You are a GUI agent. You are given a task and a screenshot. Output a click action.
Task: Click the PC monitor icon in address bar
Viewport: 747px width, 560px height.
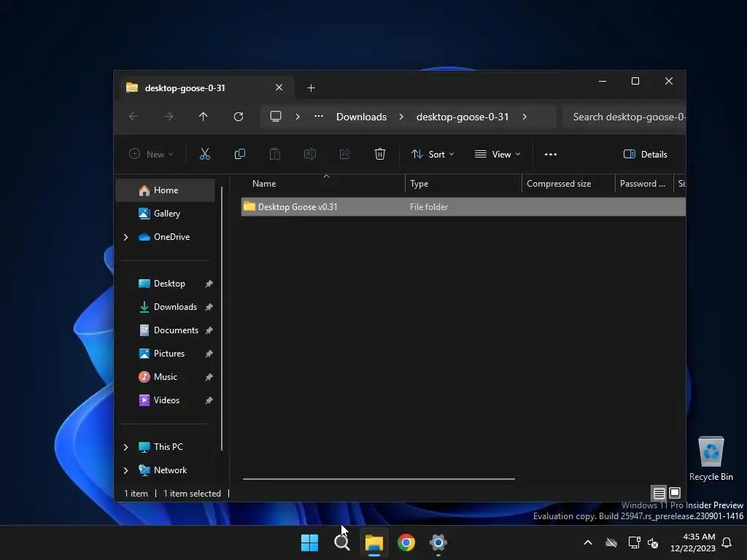point(275,117)
